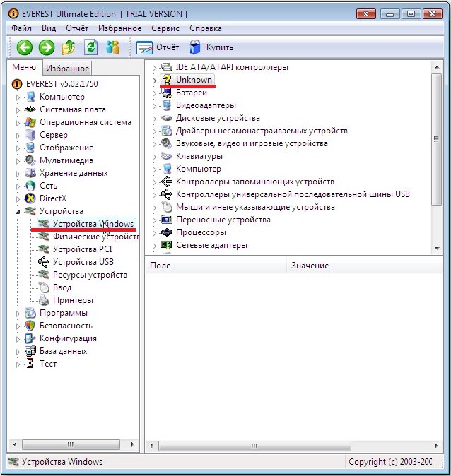This screenshot has width=451, height=476.
Task: Select Отображение in menu tree
Action: (x=66, y=148)
